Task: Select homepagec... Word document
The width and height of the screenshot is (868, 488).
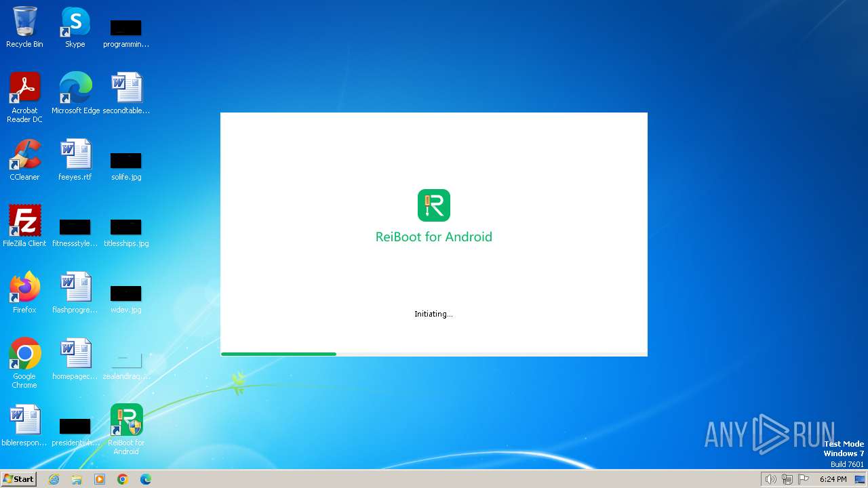Action: pyautogui.click(x=75, y=359)
